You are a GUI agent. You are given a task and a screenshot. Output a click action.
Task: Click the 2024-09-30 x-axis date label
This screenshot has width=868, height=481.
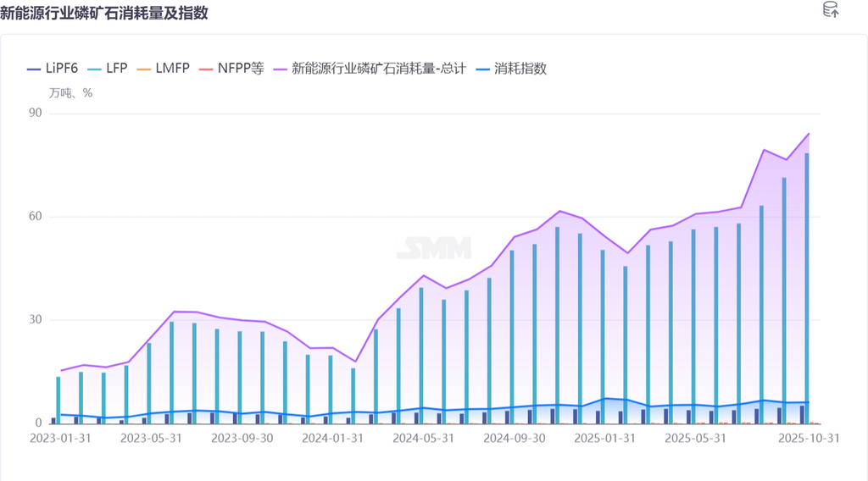(514, 439)
